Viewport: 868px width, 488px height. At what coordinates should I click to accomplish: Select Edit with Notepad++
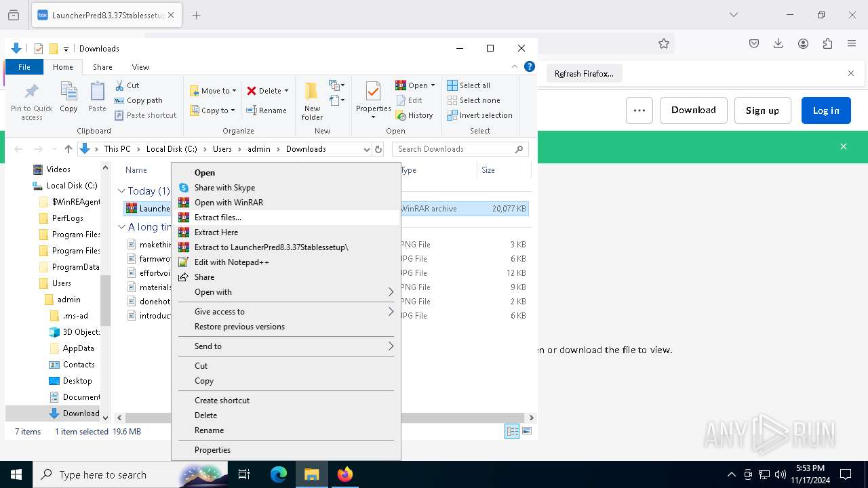click(285, 262)
